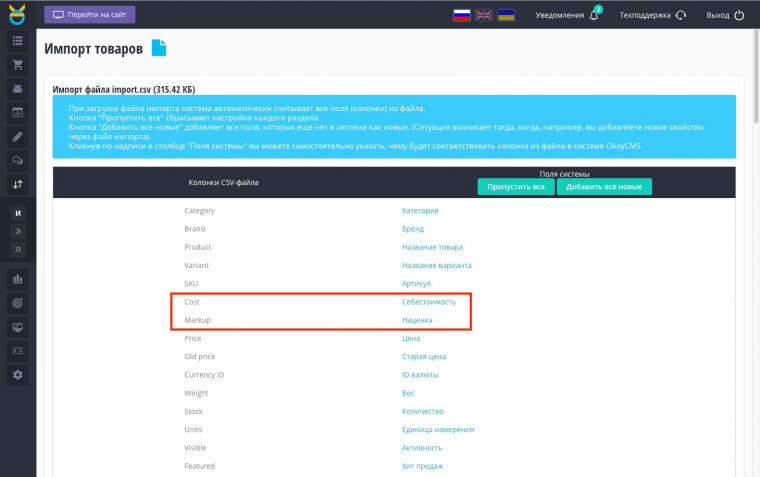Open the Категория field mapping selector
The image size is (760, 477).
point(420,211)
